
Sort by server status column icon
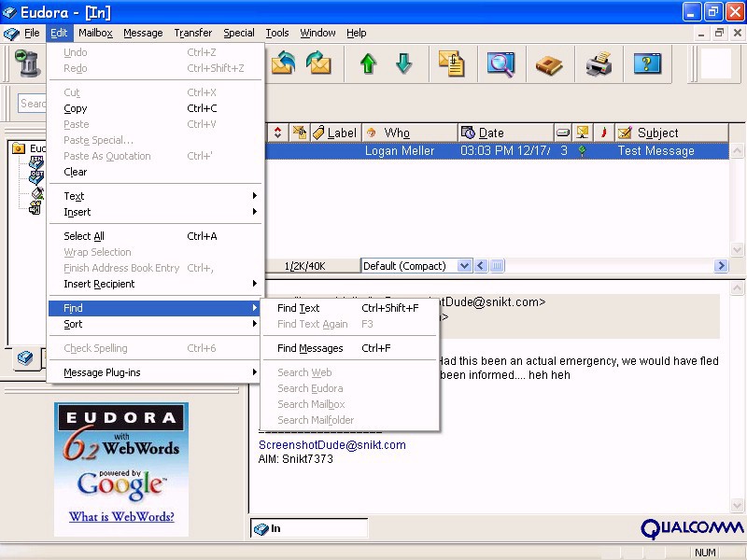582,133
